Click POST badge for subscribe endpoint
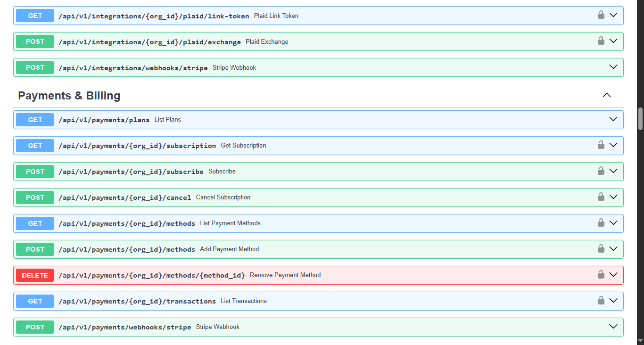The height and width of the screenshot is (345, 644). click(35, 172)
